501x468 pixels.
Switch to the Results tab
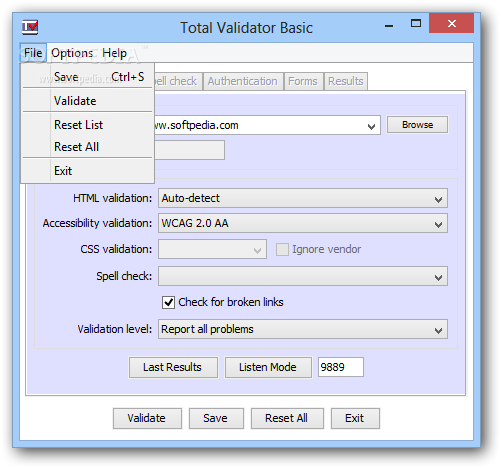coord(346,81)
